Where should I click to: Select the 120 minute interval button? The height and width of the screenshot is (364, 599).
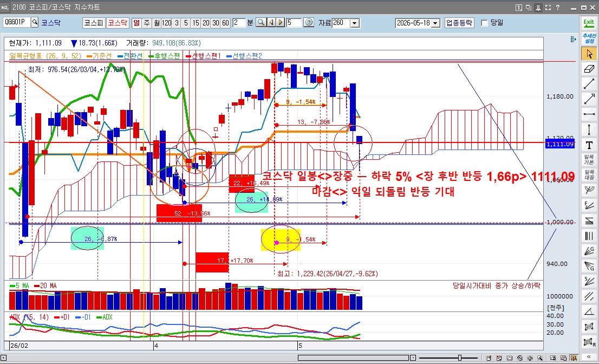[x=167, y=23]
